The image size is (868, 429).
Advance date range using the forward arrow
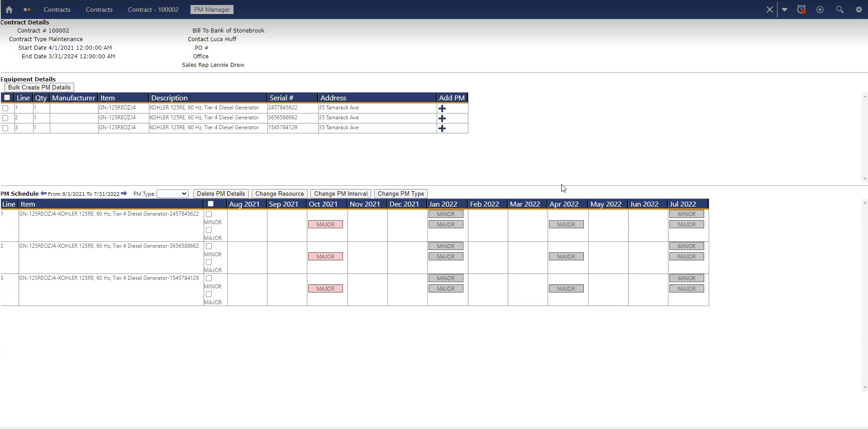coord(124,193)
